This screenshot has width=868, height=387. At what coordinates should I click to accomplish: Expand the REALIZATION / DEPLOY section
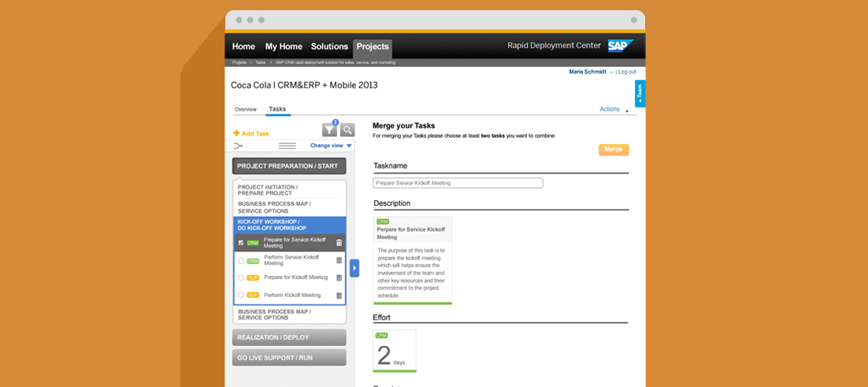tap(289, 337)
